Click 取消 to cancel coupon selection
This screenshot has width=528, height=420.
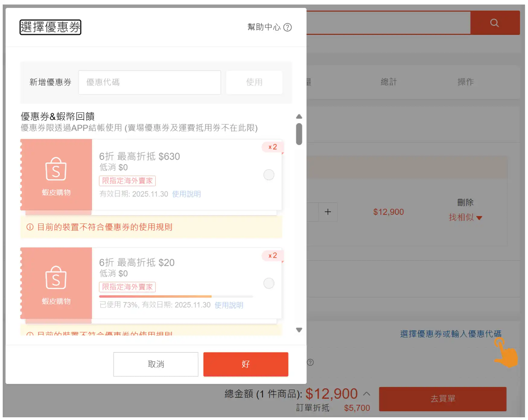click(156, 364)
